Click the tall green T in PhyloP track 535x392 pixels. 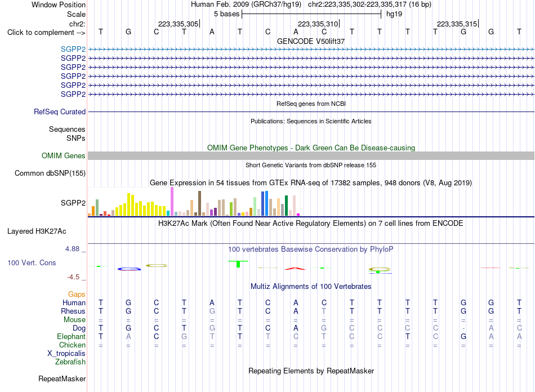click(x=238, y=264)
